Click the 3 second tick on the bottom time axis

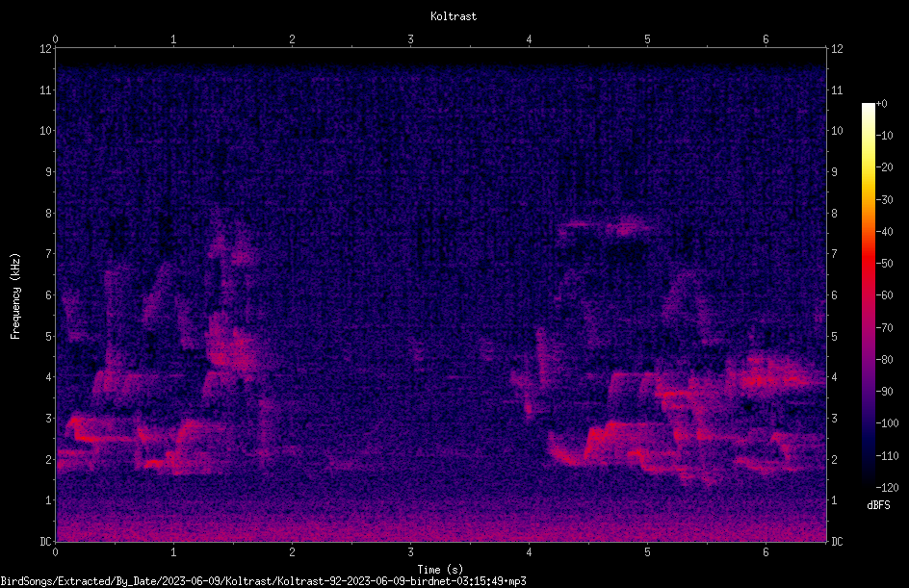[410, 552]
